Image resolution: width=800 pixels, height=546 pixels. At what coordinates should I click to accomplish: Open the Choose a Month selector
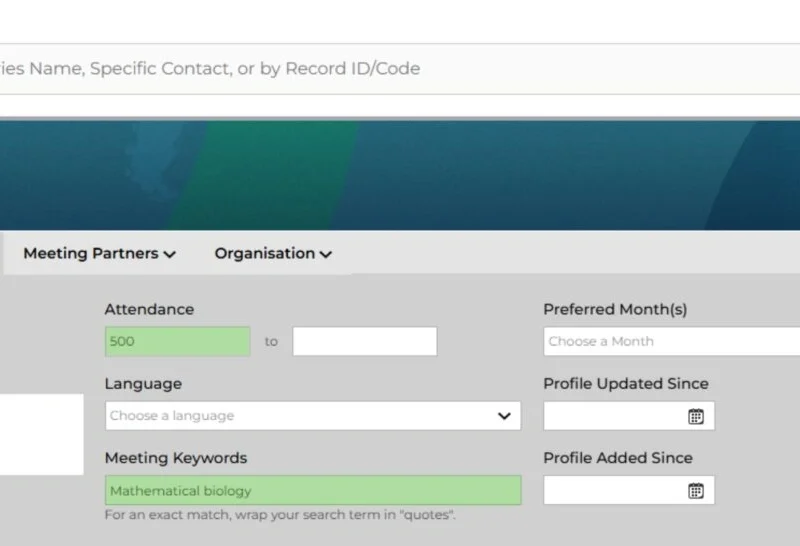[671, 341]
